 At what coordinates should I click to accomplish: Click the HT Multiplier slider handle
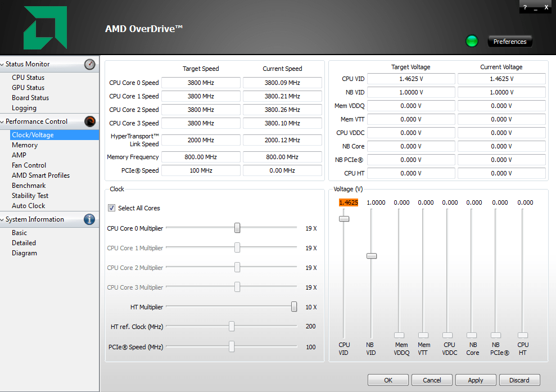[x=294, y=307]
